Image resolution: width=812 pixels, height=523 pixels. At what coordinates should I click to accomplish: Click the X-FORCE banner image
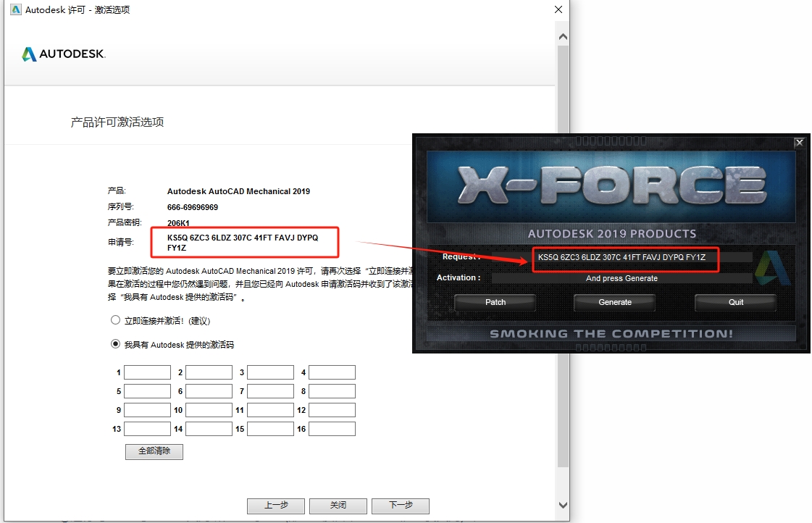pos(611,186)
